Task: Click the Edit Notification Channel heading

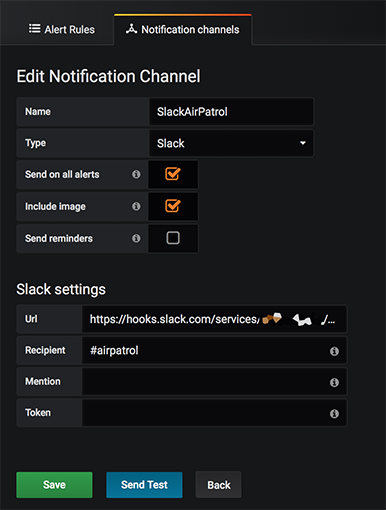Action: 108,76
